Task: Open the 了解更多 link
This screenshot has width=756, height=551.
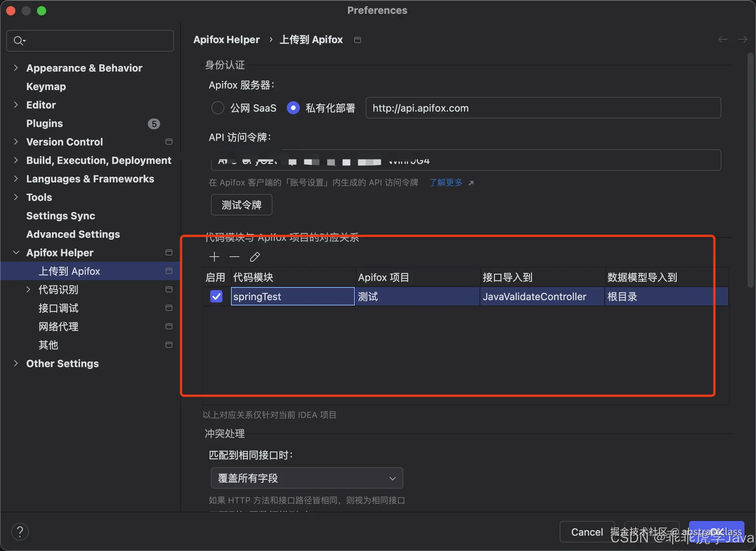Action: pyautogui.click(x=446, y=182)
